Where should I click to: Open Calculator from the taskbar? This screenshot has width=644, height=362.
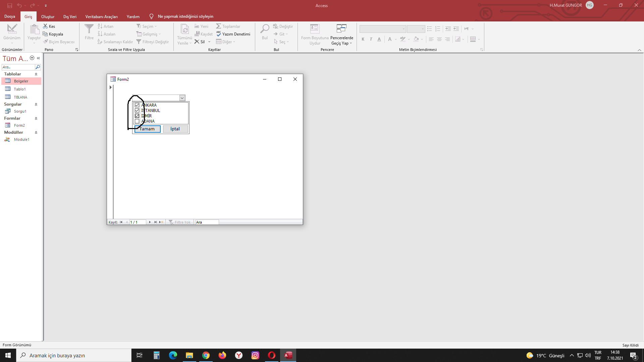[156, 355]
